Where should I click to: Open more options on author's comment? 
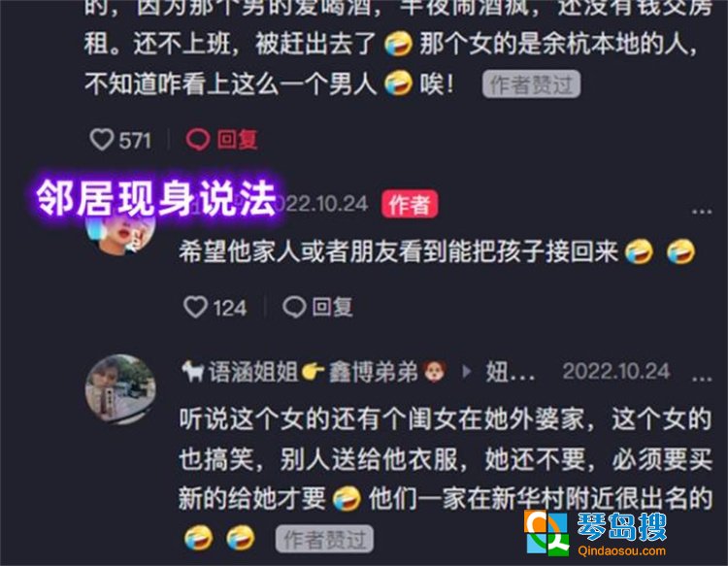(702, 212)
